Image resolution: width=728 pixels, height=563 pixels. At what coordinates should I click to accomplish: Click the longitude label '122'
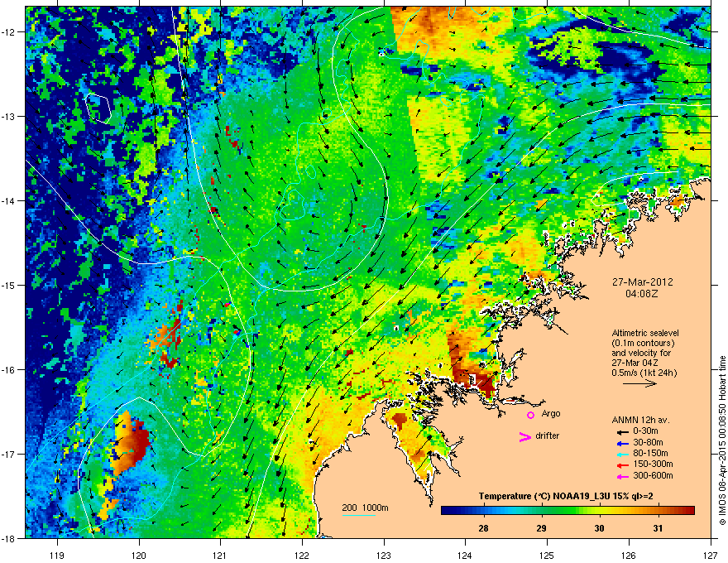pyautogui.click(x=302, y=556)
